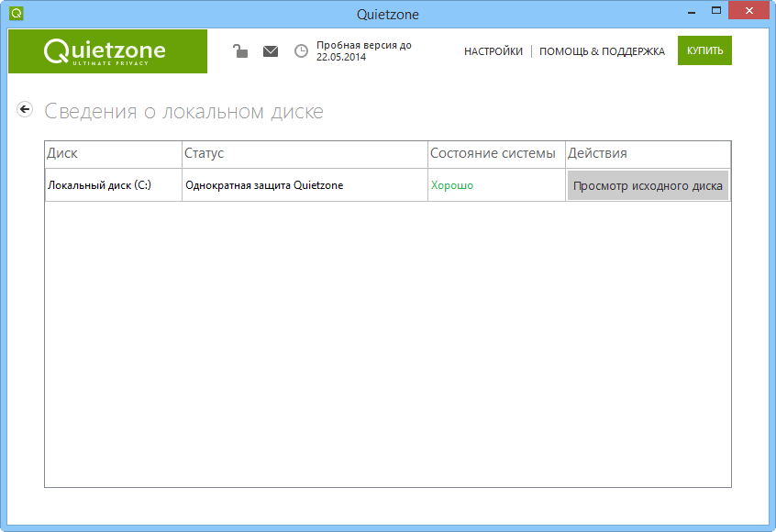Click Пробная версия до 22.05.2014 text
The image size is (776, 532).
tap(364, 51)
